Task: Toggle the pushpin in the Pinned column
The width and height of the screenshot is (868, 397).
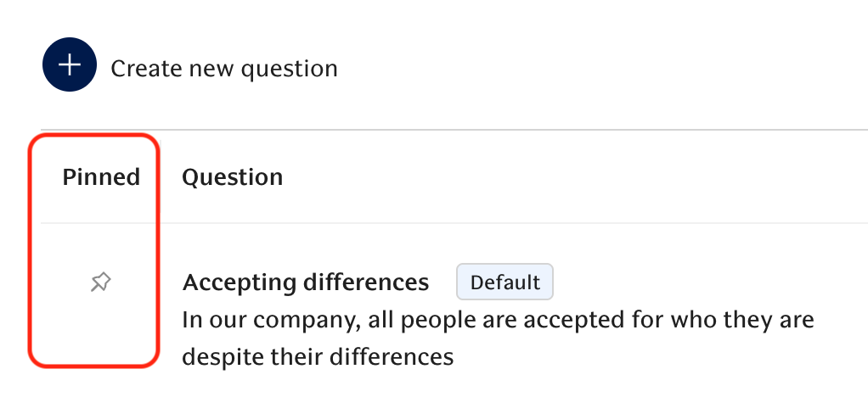Action: pos(100,282)
